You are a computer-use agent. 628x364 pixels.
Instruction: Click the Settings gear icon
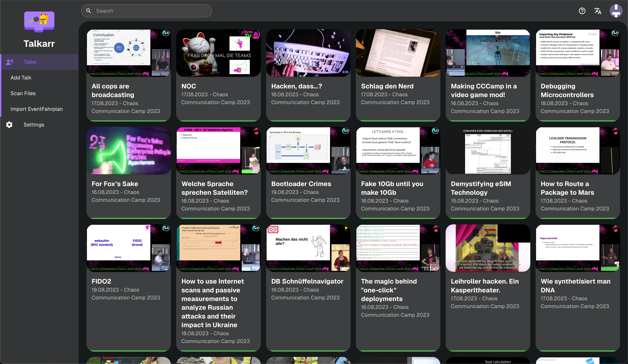[x=9, y=125]
